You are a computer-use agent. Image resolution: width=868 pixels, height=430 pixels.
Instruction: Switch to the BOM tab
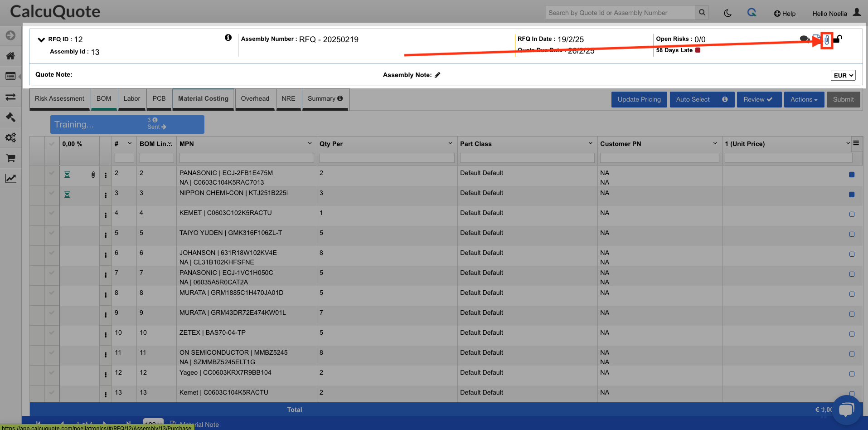coord(104,98)
